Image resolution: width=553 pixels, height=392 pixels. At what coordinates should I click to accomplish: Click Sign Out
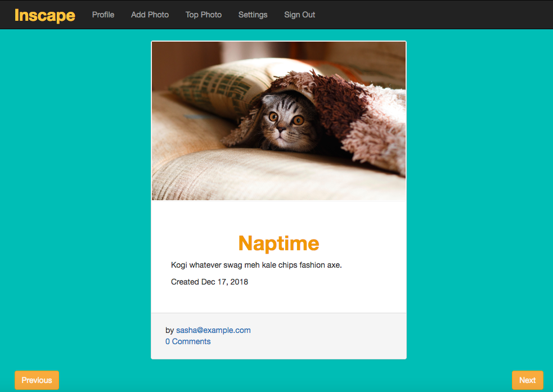pos(299,15)
